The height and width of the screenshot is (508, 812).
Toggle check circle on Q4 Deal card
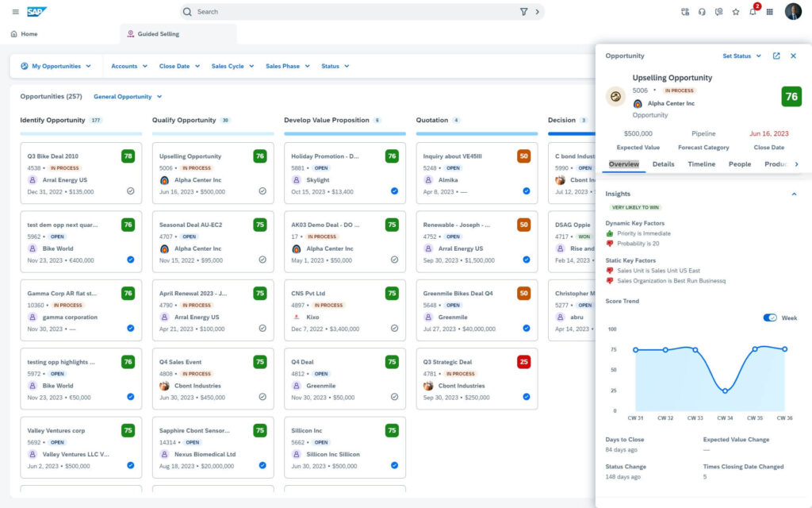395,397
